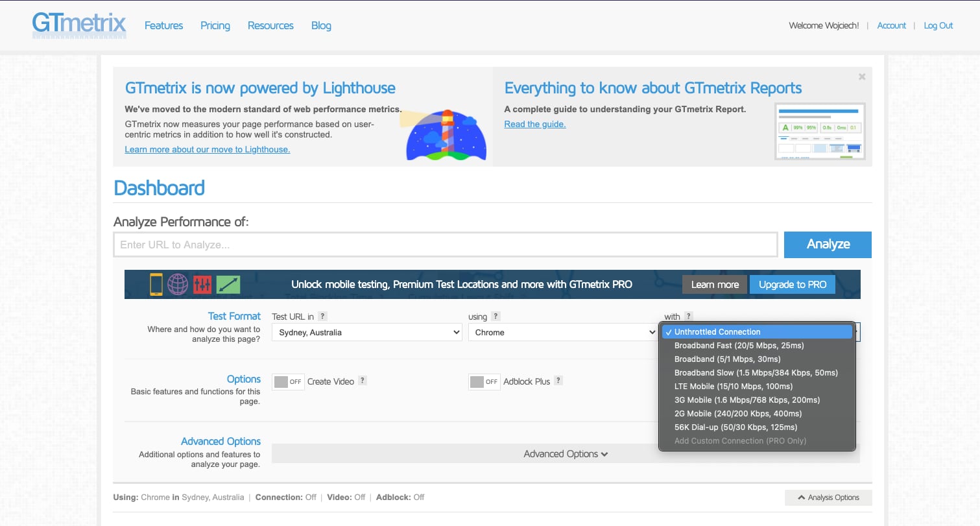
Task: Click the Read the guide link
Action: [x=535, y=124]
